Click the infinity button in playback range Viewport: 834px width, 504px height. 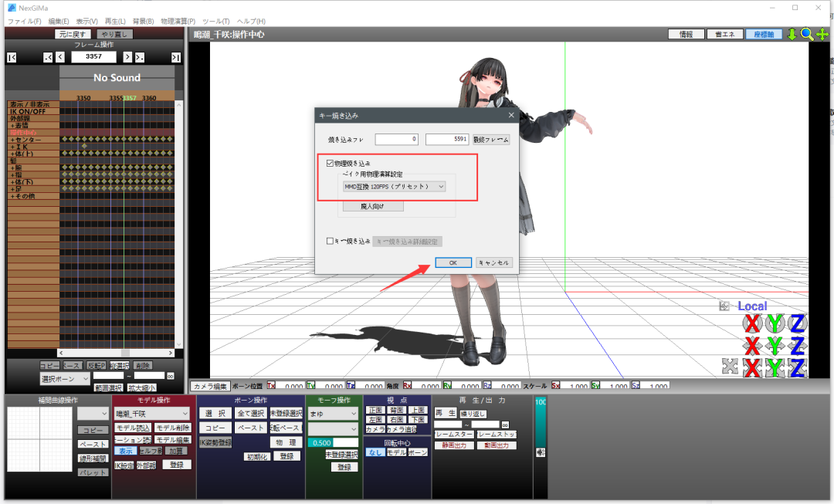tap(505, 425)
